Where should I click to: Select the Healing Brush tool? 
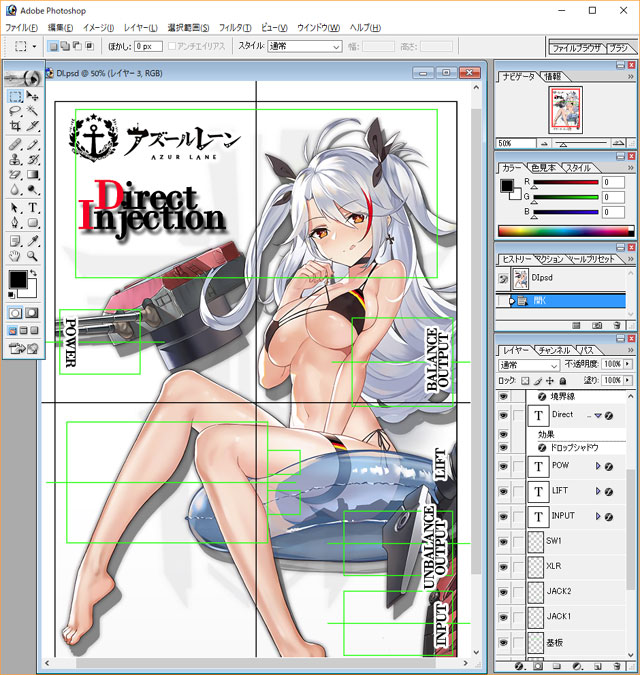coord(15,144)
